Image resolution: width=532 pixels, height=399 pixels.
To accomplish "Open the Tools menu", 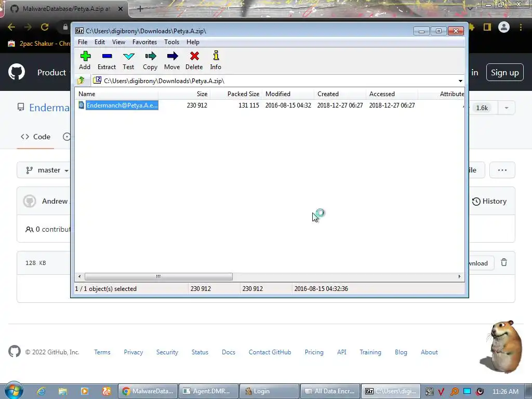I will (x=171, y=42).
